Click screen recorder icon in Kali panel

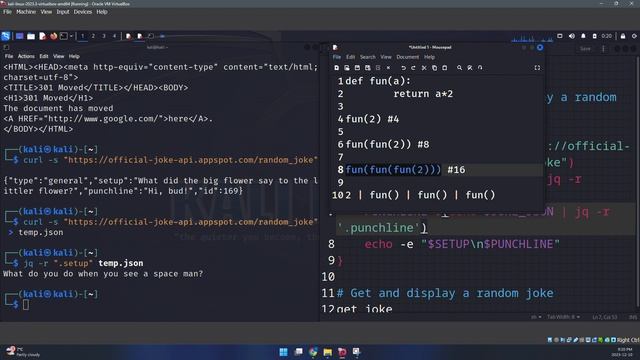560,36
